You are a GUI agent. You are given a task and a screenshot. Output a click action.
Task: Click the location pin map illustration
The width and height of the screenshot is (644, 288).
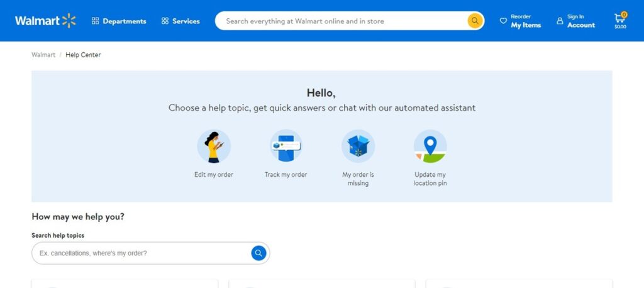pyautogui.click(x=430, y=146)
